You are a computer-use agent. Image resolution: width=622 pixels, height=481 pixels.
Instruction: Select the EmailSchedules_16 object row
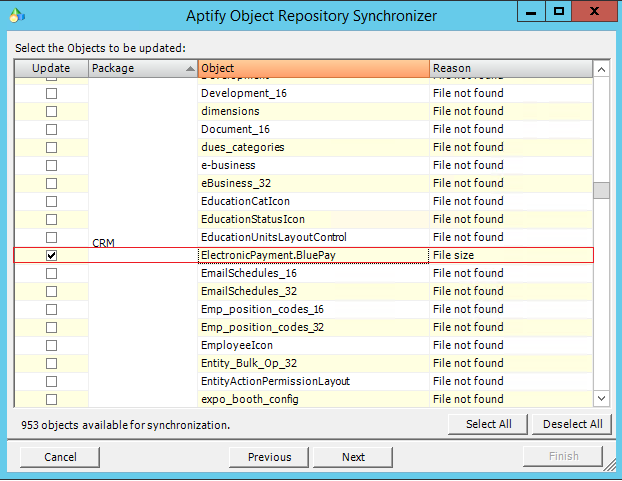(x=313, y=274)
